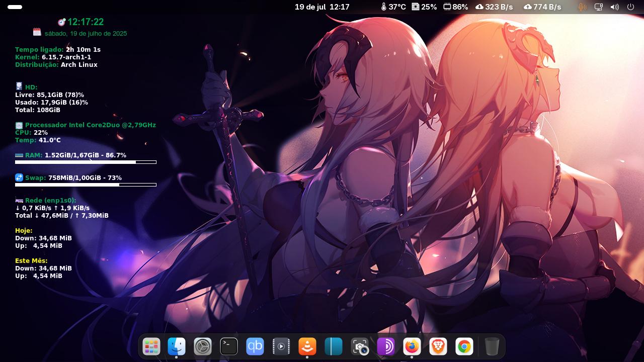This screenshot has height=362, width=644.
Task: Click the Activities pill in top bar
Action: pos(15,7)
